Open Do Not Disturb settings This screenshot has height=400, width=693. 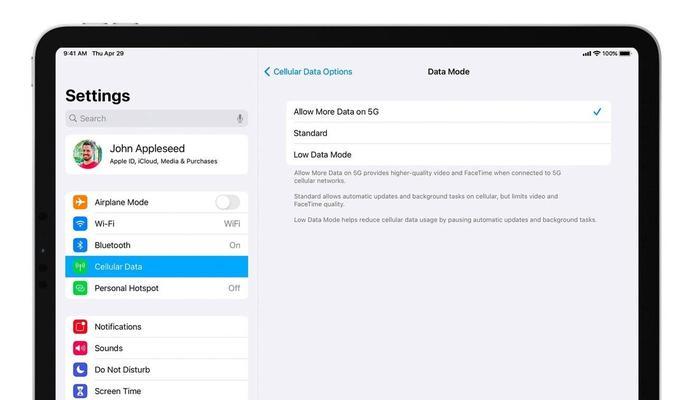pos(156,370)
